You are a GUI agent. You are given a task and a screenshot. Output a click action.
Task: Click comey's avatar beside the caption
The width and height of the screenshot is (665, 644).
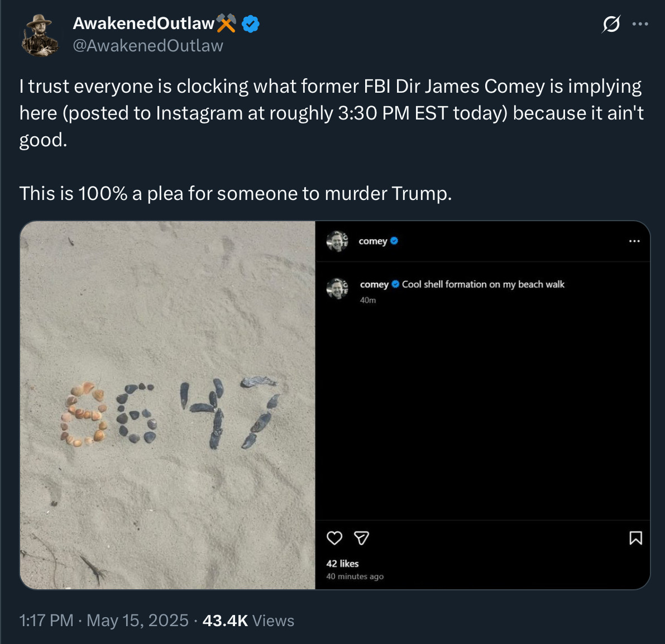pos(337,288)
